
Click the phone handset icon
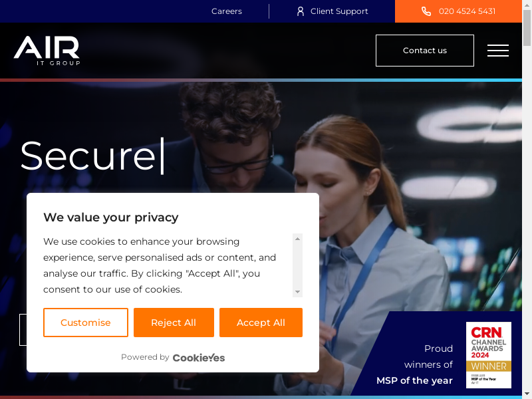click(x=426, y=11)
